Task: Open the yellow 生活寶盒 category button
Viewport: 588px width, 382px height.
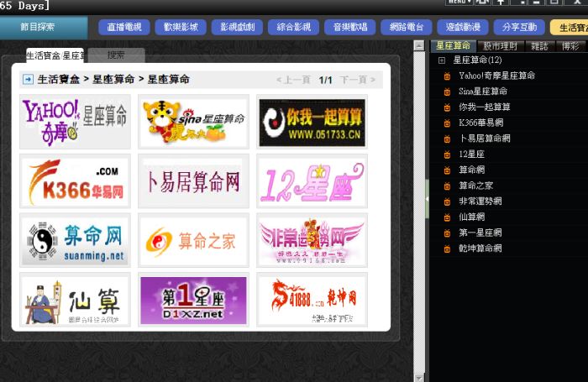Action: pos(570,28)
